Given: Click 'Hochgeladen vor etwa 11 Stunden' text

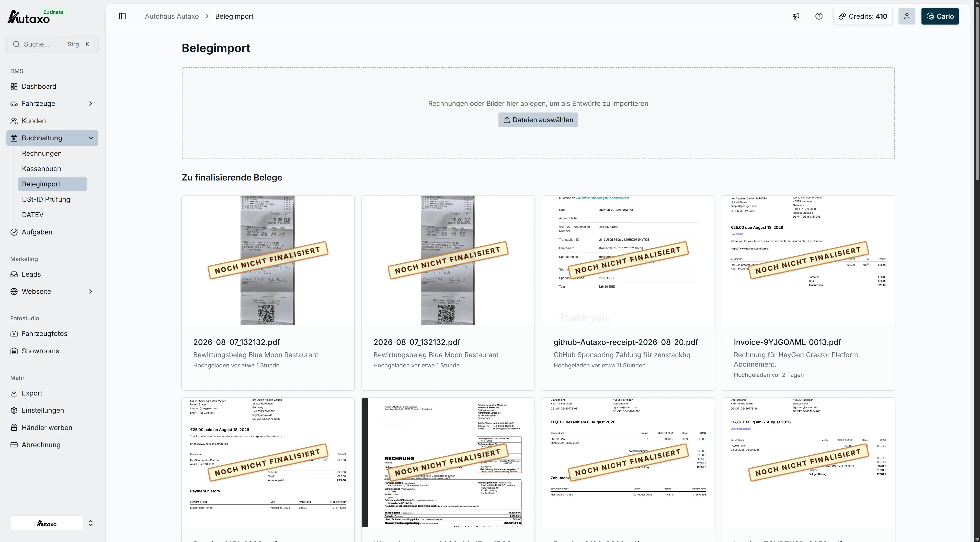Looking at the screenshot, I should [600, 365].
